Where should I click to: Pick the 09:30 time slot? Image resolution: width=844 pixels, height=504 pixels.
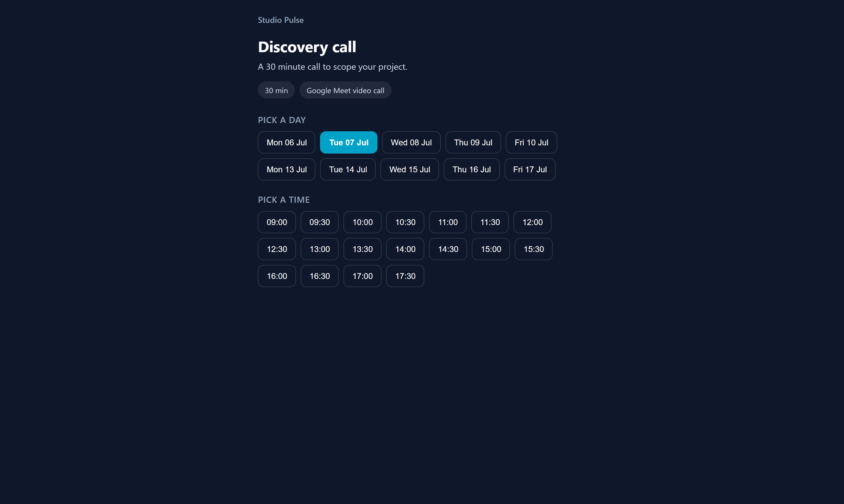tap(320, 222)
